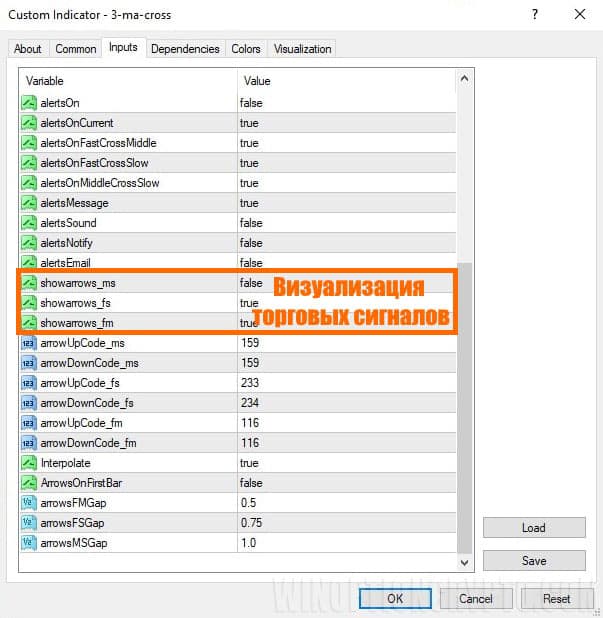Go to the Visualization tab
Image resolution: width=603 pixels, height=618 pixels.
tap(303, 49)
